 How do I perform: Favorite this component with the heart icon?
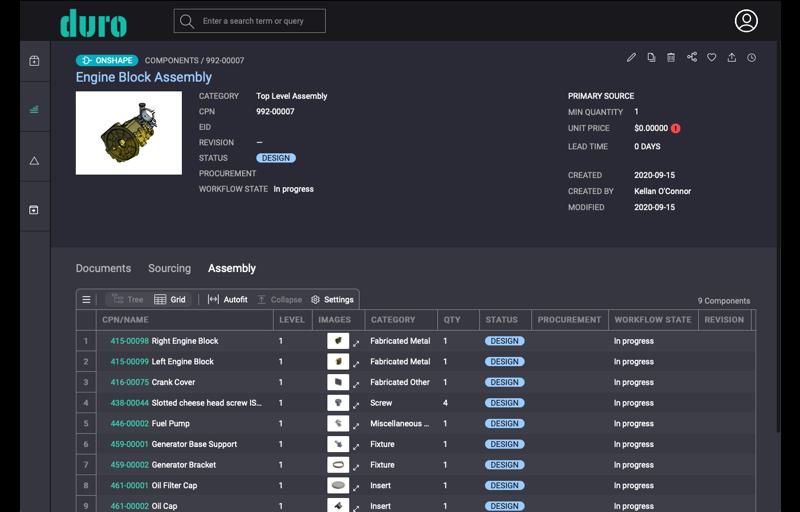tap(711, 58)
